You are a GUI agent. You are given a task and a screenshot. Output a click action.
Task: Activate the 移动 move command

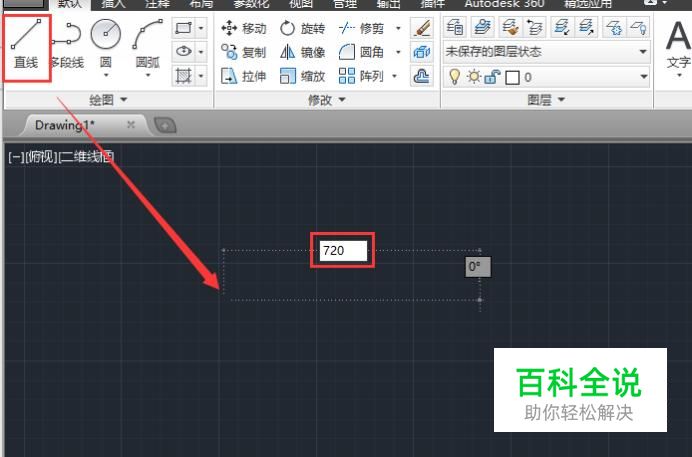244,29
